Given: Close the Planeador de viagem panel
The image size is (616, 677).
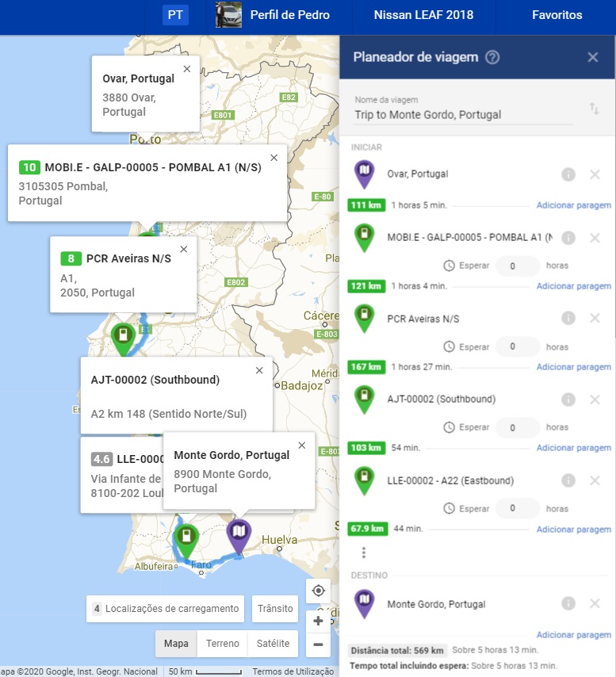Looking at the screenshot, I should 593,57.
